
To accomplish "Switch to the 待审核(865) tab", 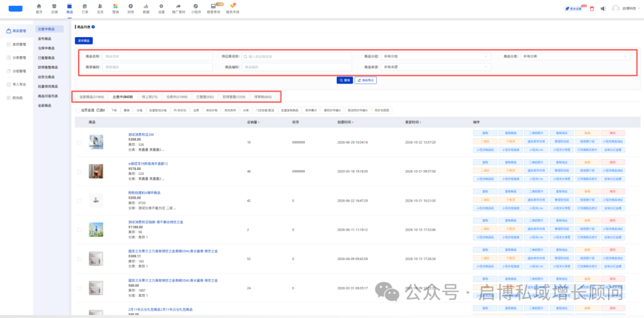I will point(264,97).
